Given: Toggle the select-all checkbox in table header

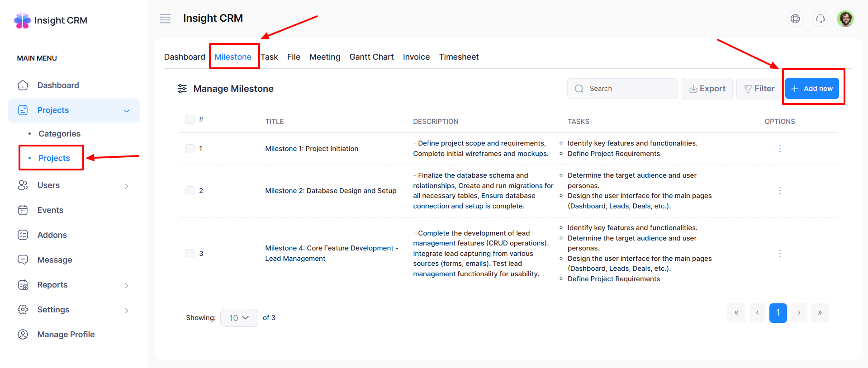Looking at the screenshot, I should click(190, 119).
